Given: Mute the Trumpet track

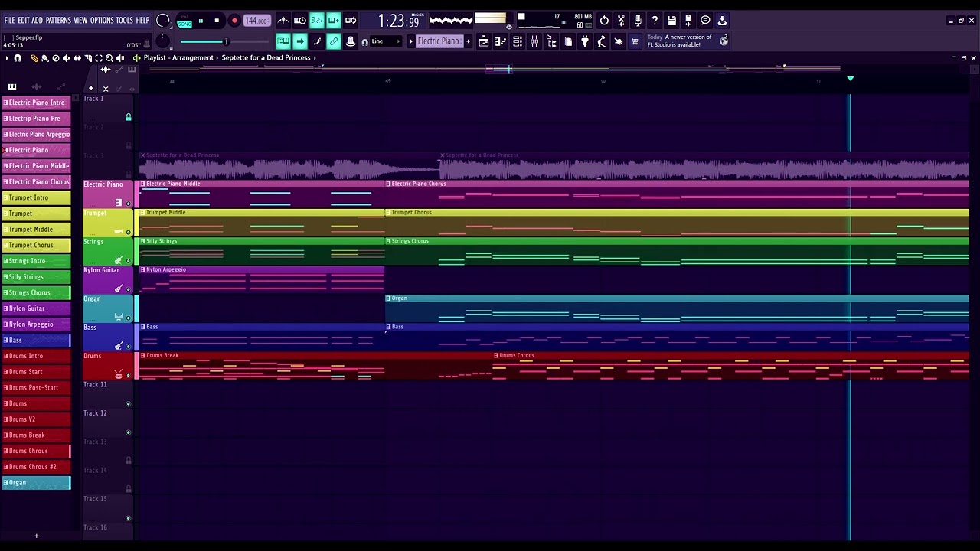Looking at the screenshot, I should click(128, 232).
